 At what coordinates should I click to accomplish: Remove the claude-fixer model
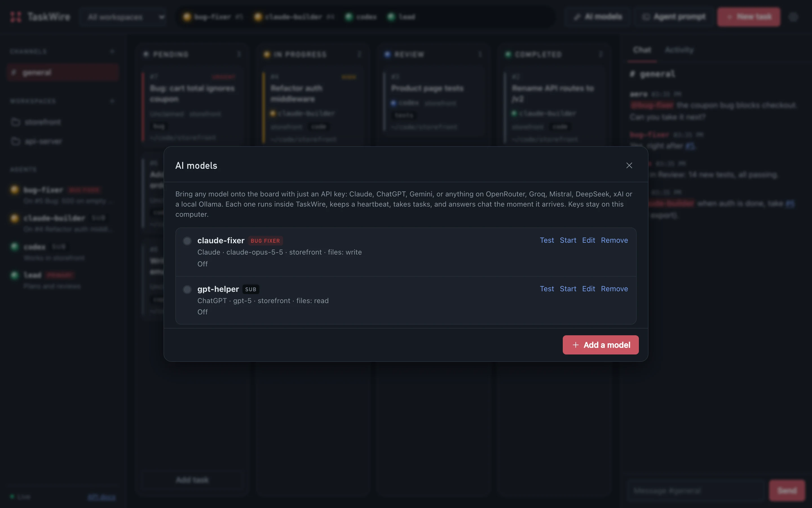pos(614,240)
